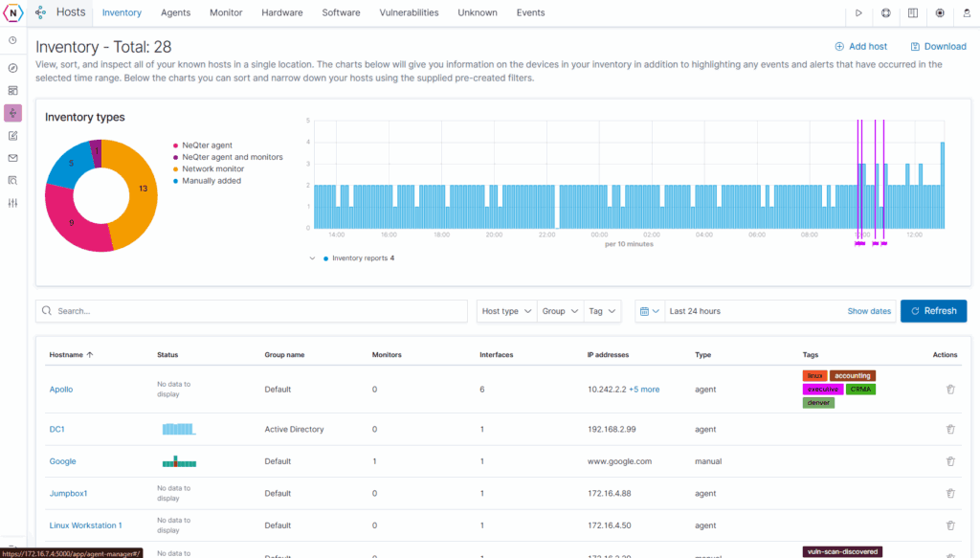
Task: Toggle the Network monitor legend entry
Action: click(212, 168)
